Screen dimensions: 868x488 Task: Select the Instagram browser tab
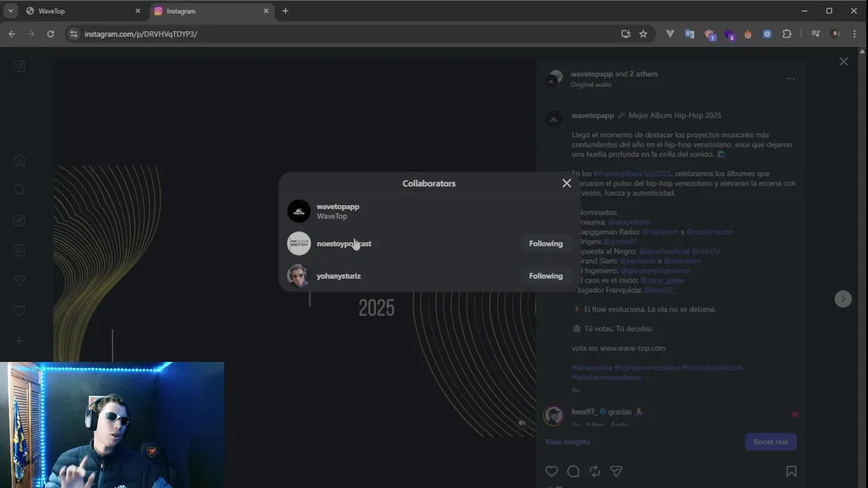point(210,11)
